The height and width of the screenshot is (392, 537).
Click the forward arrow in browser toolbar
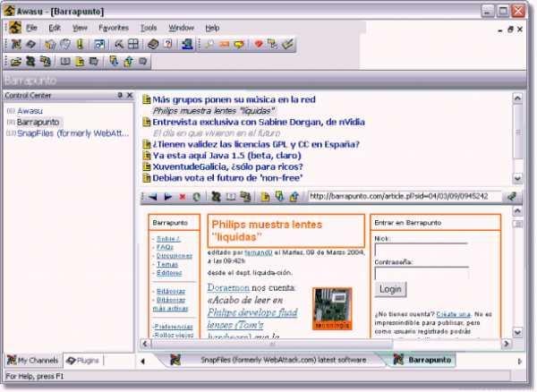pyautogui.click(x=168, y=197)
